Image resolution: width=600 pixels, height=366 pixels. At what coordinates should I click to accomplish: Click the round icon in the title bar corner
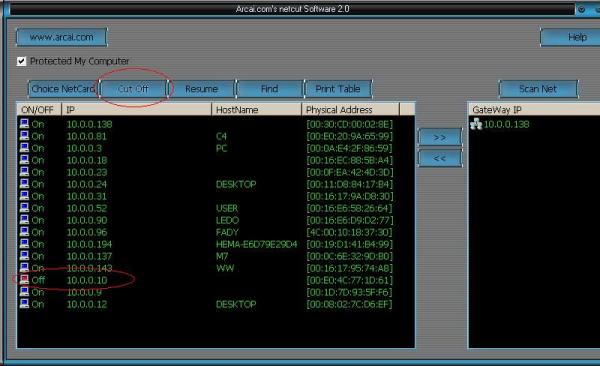pos(581,9)
